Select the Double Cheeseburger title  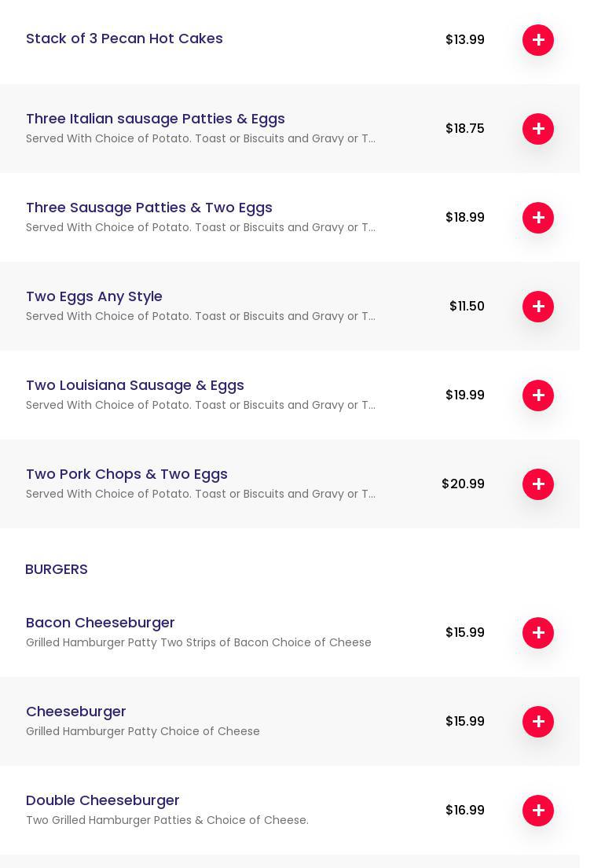coord(102,800)
